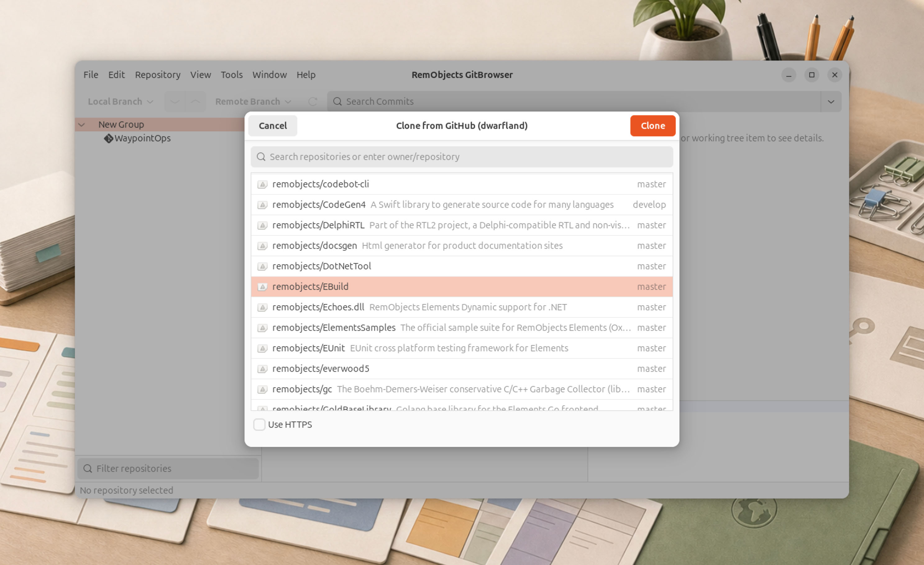
Task: Click the pull down-arrow toolbar button
Action: point(175,102)
